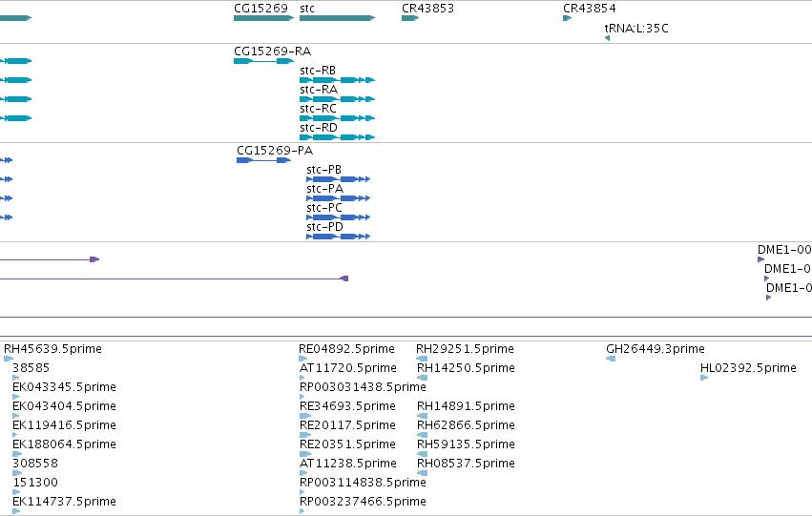Click the RE04892.5prime arrow glyph
812x516 pixels.
click(302, 359)
